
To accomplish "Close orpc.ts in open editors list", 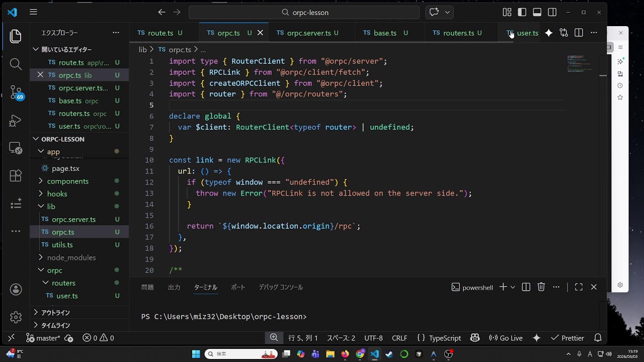I will point(40,75).
